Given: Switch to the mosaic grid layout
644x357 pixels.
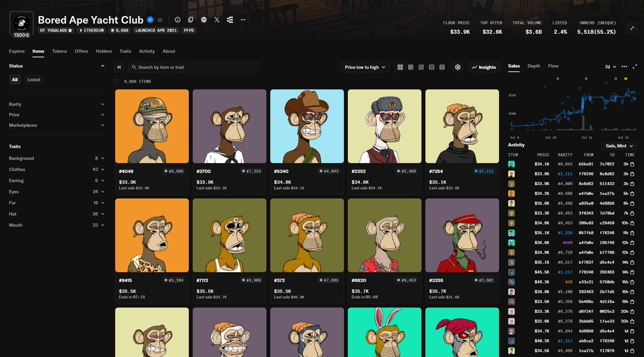Looking at the screenshot, I should [421, 67].
